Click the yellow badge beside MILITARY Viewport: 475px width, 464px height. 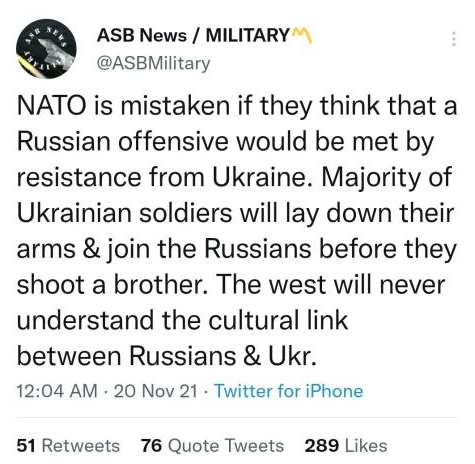(x=301, y=35)
